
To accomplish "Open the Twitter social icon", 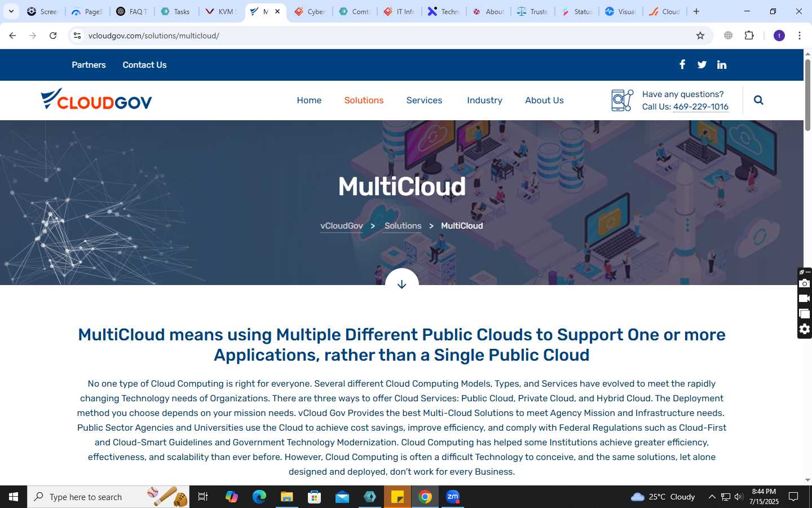I will click(x=702, y=64).
